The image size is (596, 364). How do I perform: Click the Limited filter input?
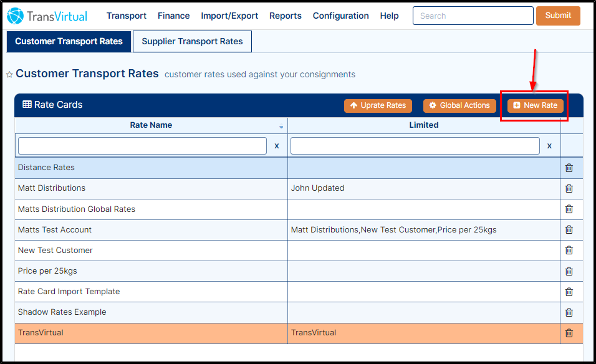click(415, 146)
